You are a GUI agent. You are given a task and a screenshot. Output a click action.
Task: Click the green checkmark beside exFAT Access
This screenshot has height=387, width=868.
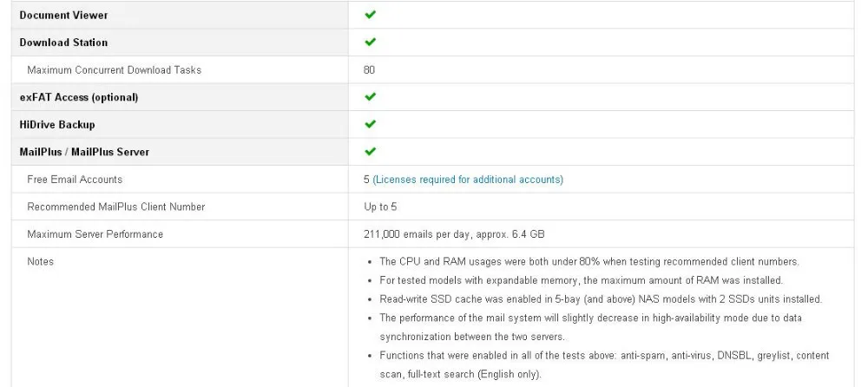[371, 97]
